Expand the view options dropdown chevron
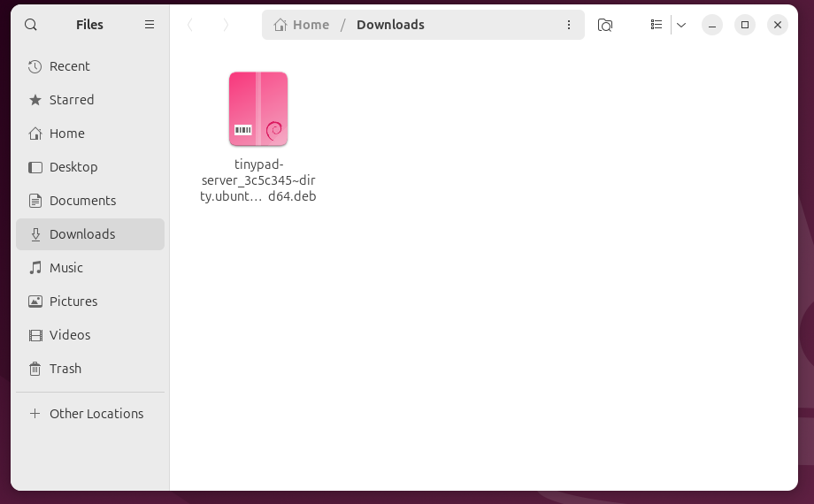The width and height of the screenshot is (814, 504). coord(681,25)
